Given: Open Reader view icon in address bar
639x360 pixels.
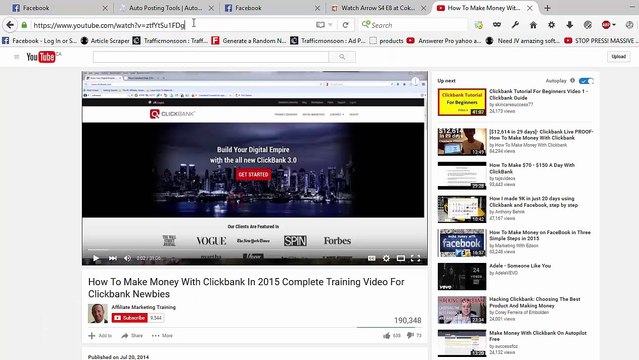Looking at the screenshot, I should click(x=320, y=25).
